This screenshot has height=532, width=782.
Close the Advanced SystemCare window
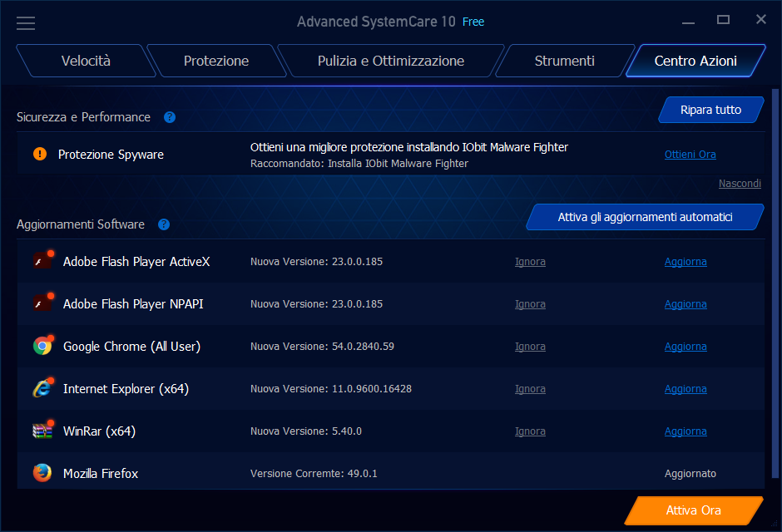(761, 19)
